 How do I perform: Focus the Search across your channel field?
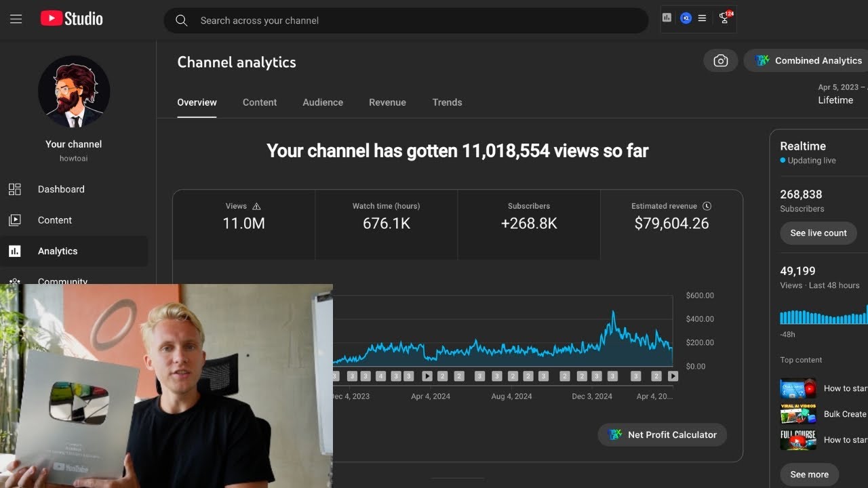(x=406, y=20)
